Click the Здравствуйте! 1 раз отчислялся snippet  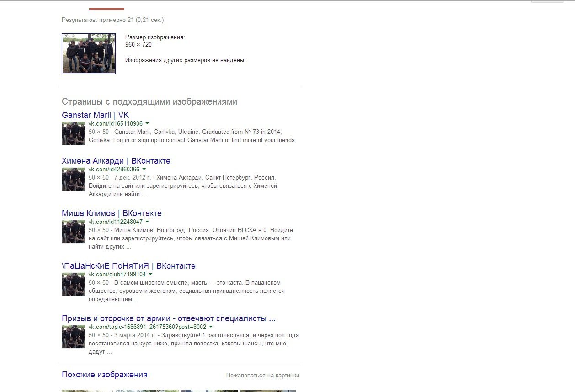[194, 343]
